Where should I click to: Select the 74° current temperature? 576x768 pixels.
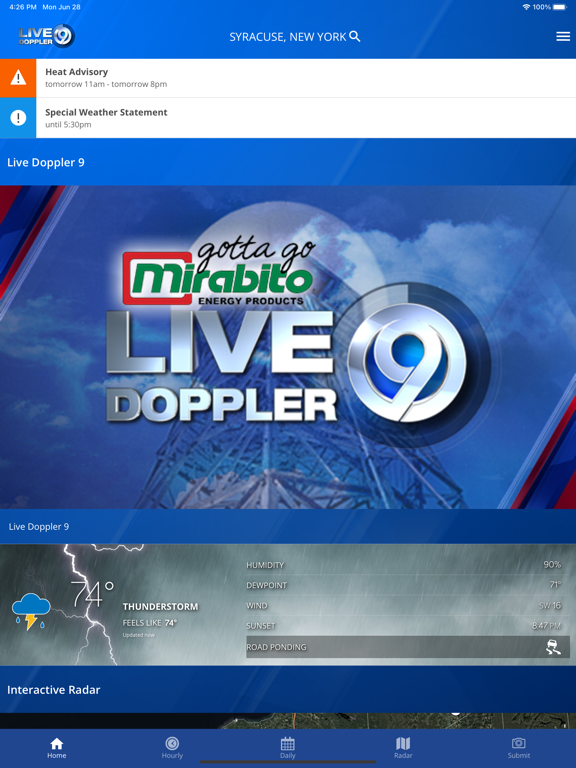click(x=93, y=594)
